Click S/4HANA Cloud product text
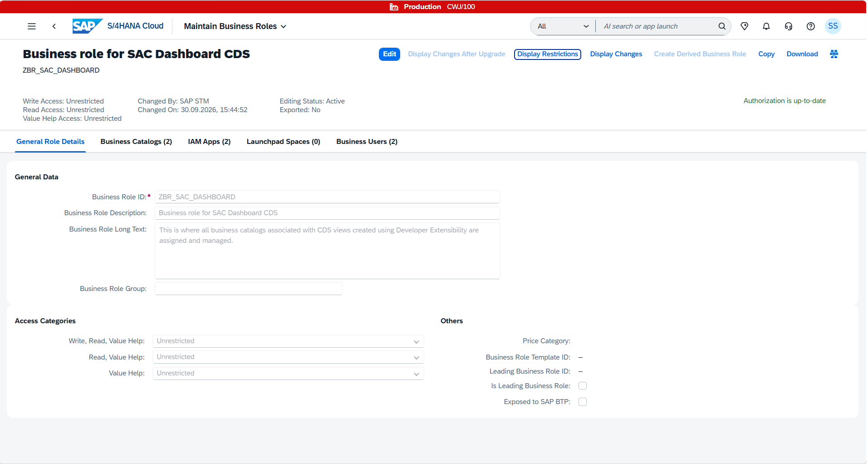The height and width of the screenshot is (464, 868). [135, 26]
